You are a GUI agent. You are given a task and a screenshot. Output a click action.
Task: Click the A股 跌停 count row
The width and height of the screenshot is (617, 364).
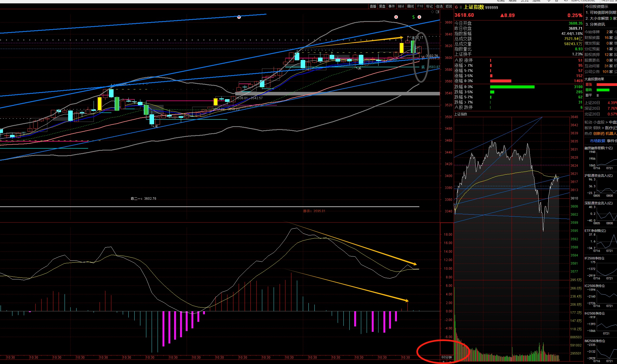(x=518, y=107)
